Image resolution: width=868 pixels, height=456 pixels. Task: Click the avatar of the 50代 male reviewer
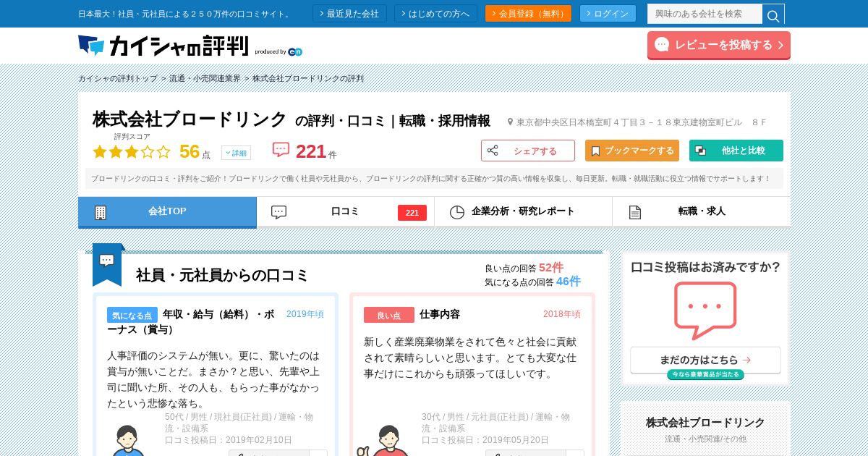pos(127,440)
